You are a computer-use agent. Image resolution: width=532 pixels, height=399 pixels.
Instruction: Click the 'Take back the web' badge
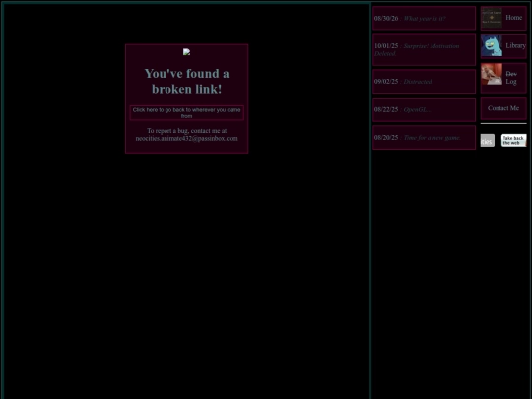tap(513, 140)
